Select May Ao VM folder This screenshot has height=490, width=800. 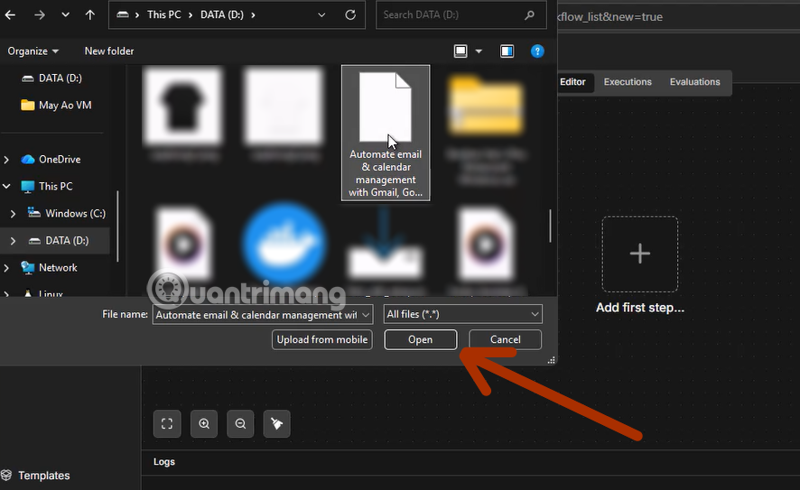point(56,105)
